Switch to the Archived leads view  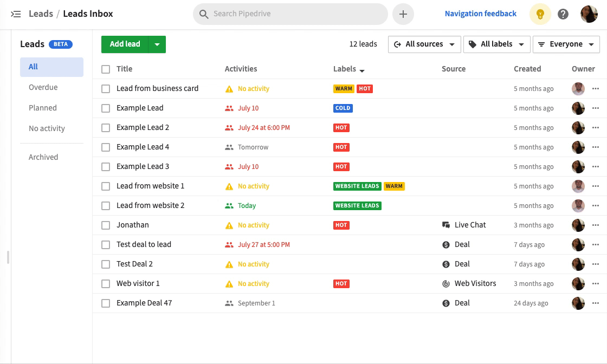[x=43, y=157]
